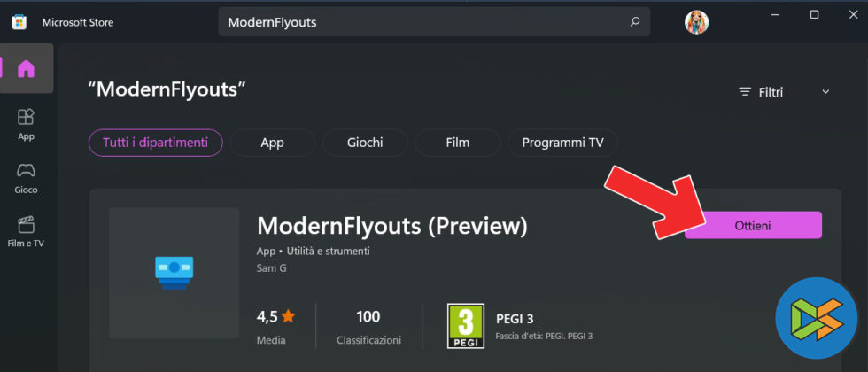Screen dimensions: 868x372
Task: Open the ModernFlyouts (Preview) title link
Action: (391, 225)
